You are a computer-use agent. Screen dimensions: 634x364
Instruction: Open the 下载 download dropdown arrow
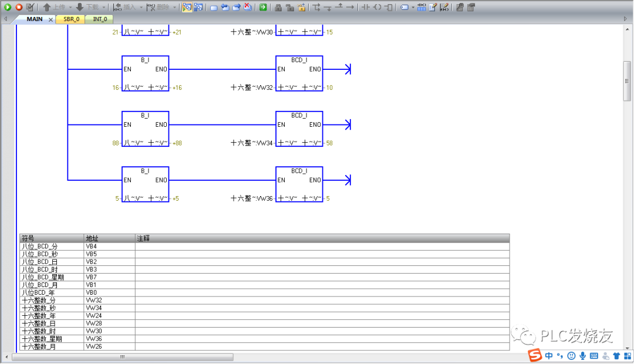tap(104, 7)
